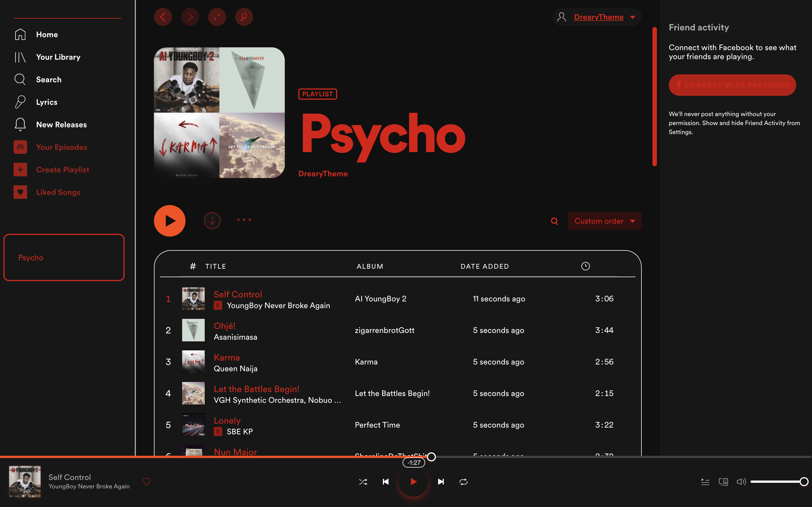This screenshot has height=507, width=812.
Task: Open Your Episodes from the sidebar
Action: tap(61, 147)
